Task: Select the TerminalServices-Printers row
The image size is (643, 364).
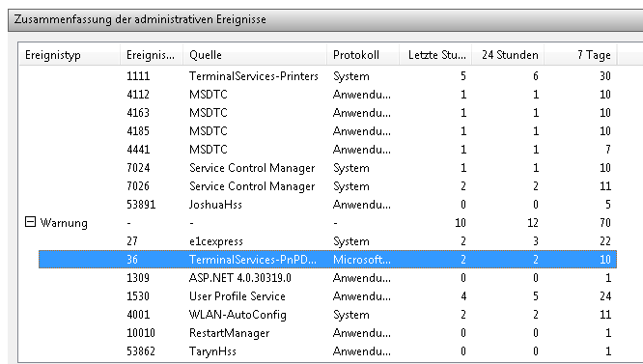Action: tap(327, 76)
